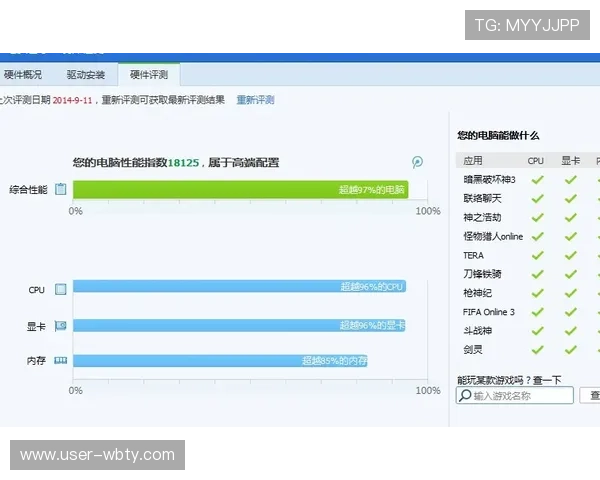This screenshot has width=600, height=480.
Task: Click the CPU checkmark for 联络聊天
Action: (x=538, y=198)
